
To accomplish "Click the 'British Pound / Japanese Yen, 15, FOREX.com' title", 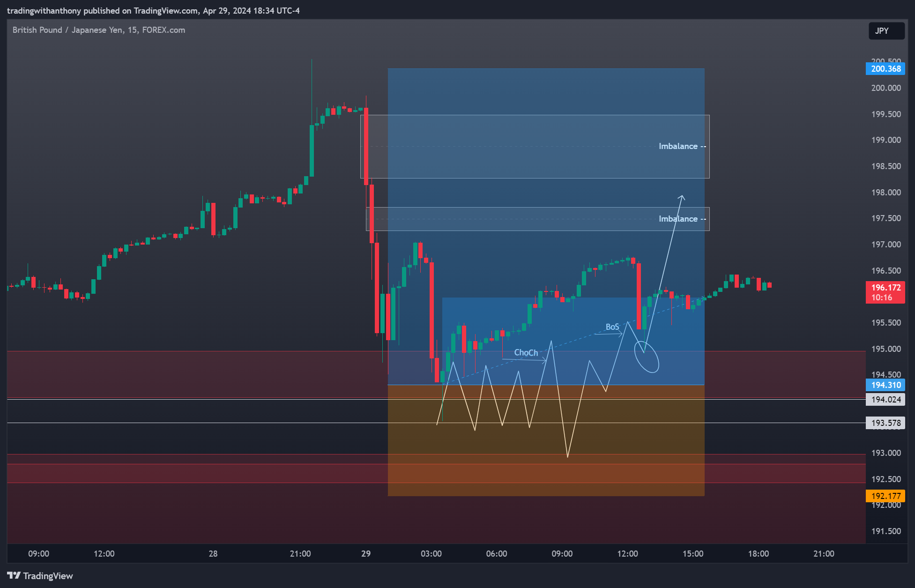I will point(99,30).
